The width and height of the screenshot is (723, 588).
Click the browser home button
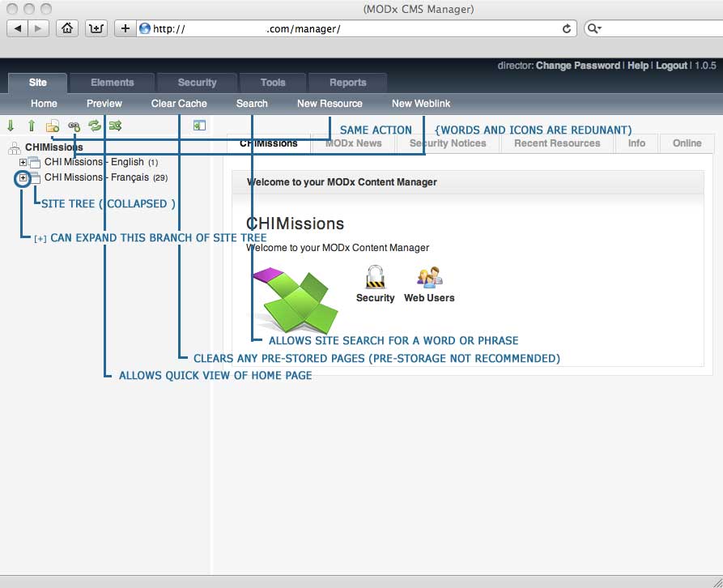click(x=67, y=28)
